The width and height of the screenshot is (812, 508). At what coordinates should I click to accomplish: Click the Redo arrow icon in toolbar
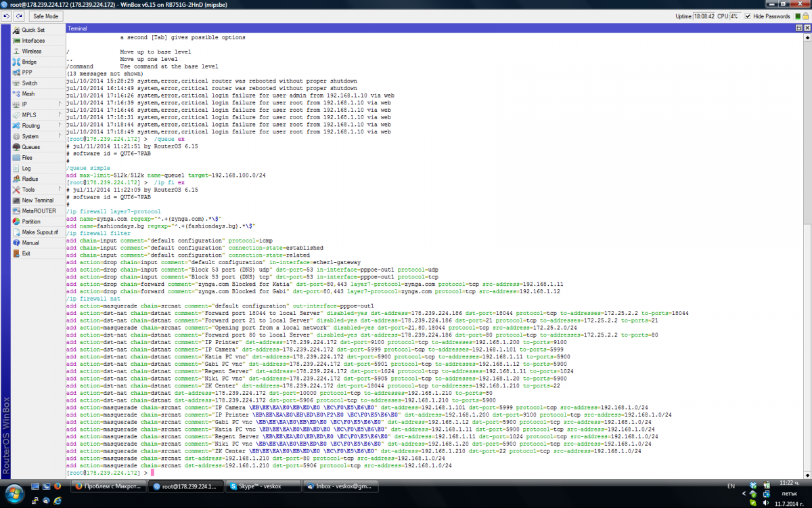(18, 16)
